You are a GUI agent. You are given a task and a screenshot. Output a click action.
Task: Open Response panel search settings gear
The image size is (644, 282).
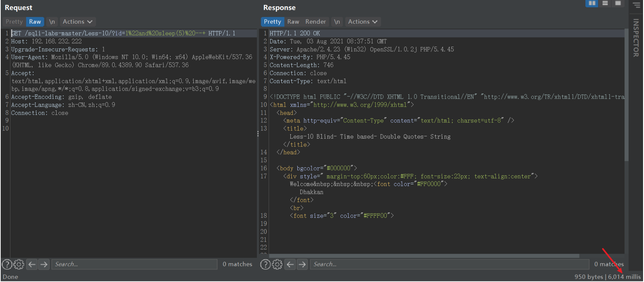[x=277, y=265]
